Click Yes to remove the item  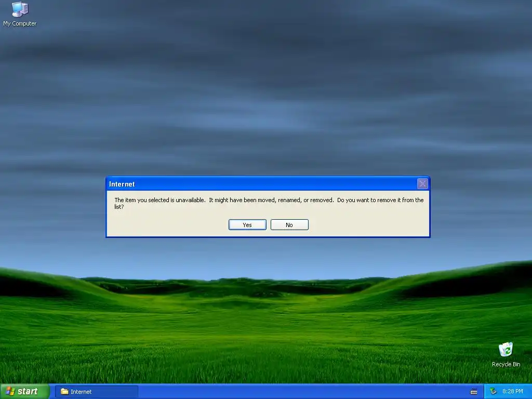(247, 224)
